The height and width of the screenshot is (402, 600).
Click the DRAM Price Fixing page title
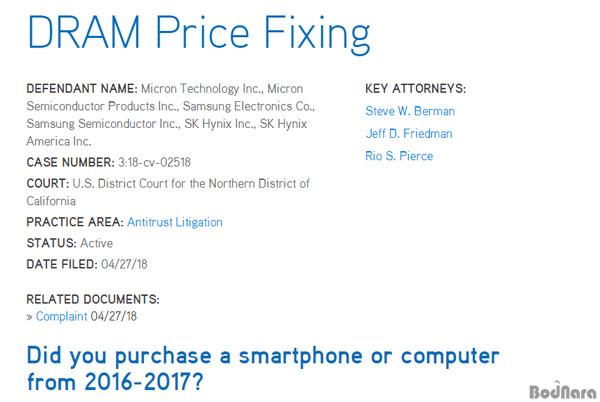coord(199,34)
